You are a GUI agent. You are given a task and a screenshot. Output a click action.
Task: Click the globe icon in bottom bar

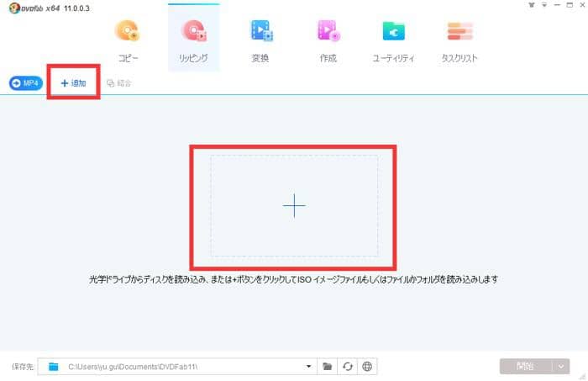[367, 367]
